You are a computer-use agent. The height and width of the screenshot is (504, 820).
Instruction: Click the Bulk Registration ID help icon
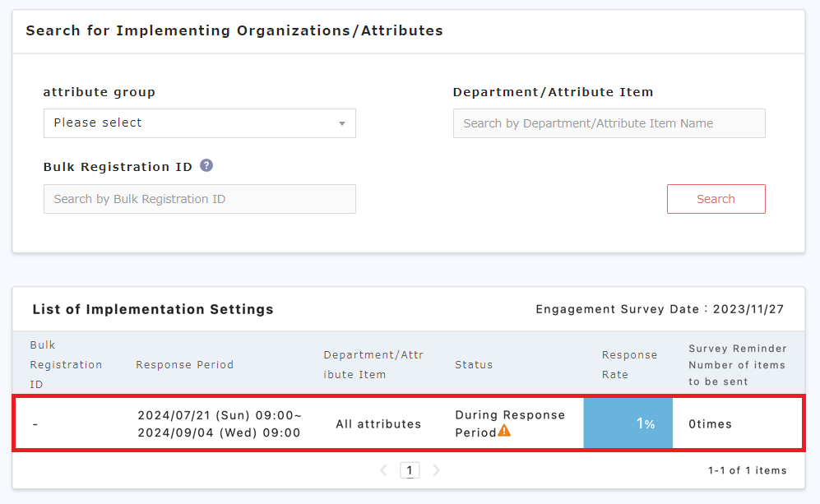pos(206,165)
